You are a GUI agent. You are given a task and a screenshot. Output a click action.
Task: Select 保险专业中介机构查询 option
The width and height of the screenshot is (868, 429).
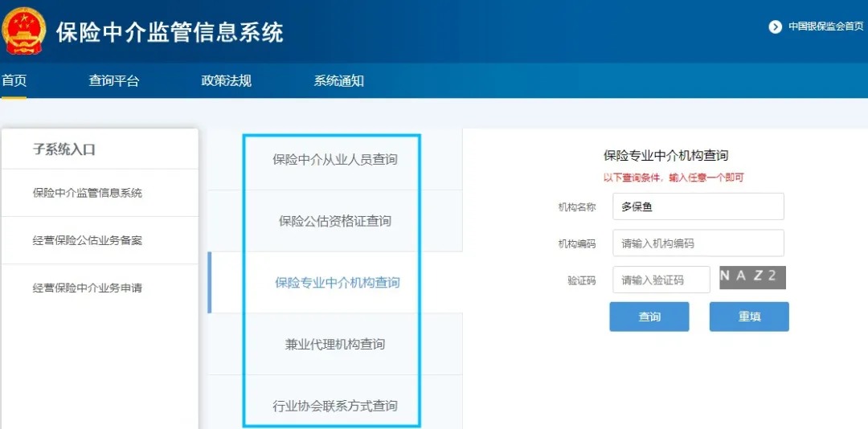tap(337, 283)
